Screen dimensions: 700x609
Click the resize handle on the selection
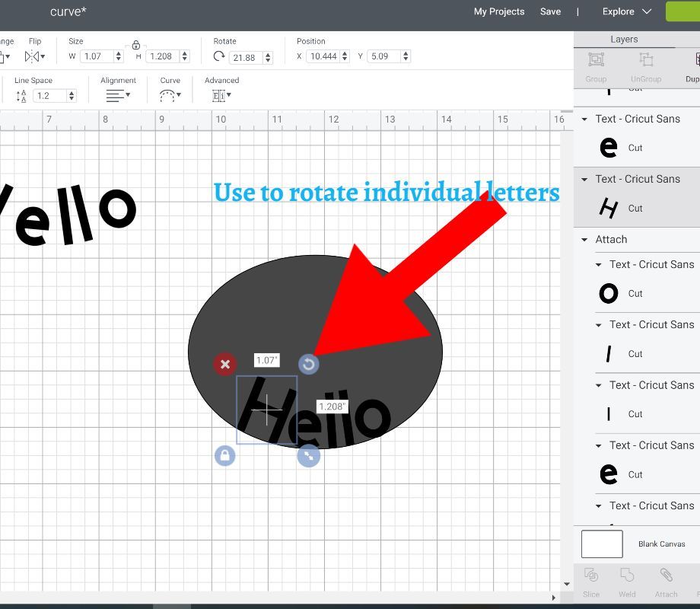(308, 456)
